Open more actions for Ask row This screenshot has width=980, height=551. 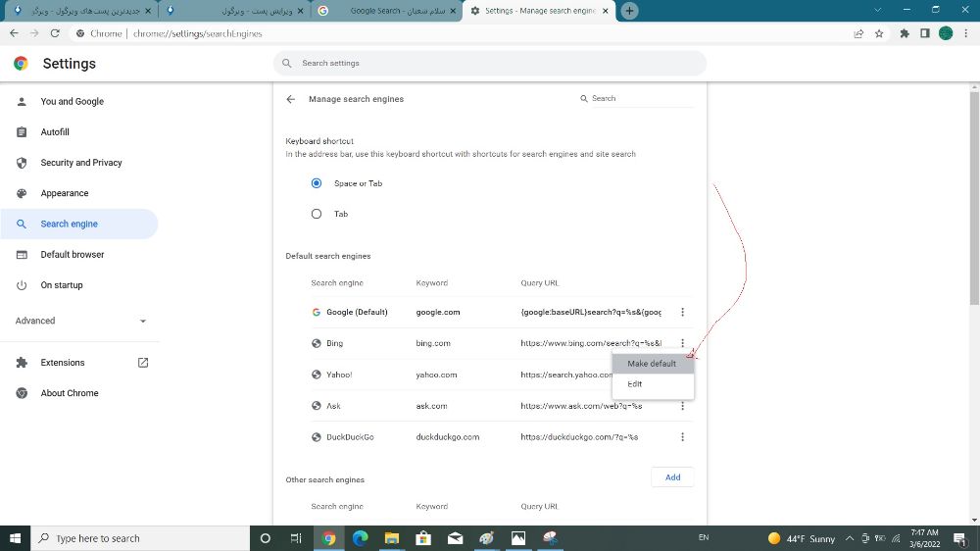(x=682, y=406)
